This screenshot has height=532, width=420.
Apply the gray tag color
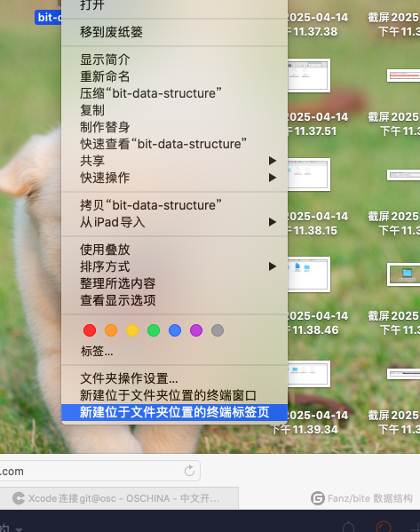(x=218, y=330)
